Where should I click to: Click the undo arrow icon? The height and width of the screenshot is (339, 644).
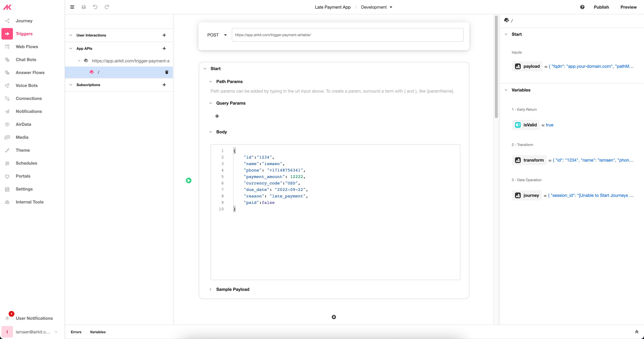pyautogui.click(x=95, y=7)
